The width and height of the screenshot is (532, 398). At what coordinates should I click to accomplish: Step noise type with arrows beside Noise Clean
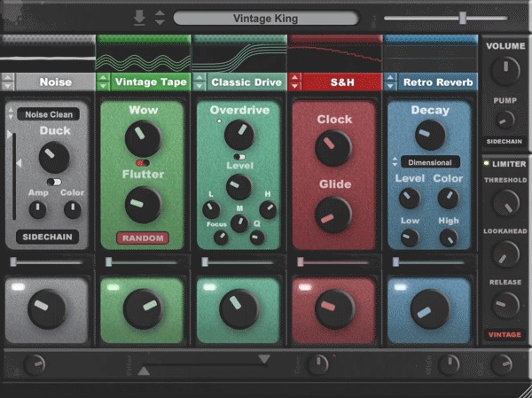click(11, 113)
